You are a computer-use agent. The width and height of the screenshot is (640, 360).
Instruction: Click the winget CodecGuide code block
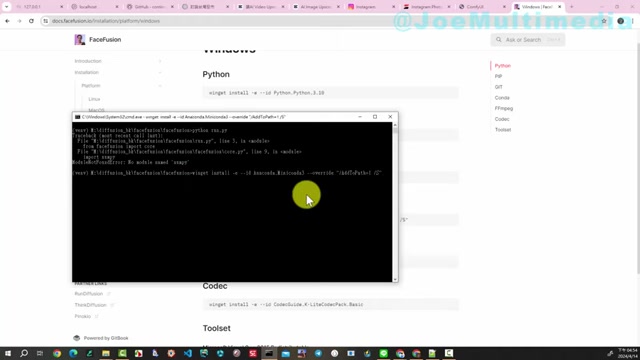point(331,304)
